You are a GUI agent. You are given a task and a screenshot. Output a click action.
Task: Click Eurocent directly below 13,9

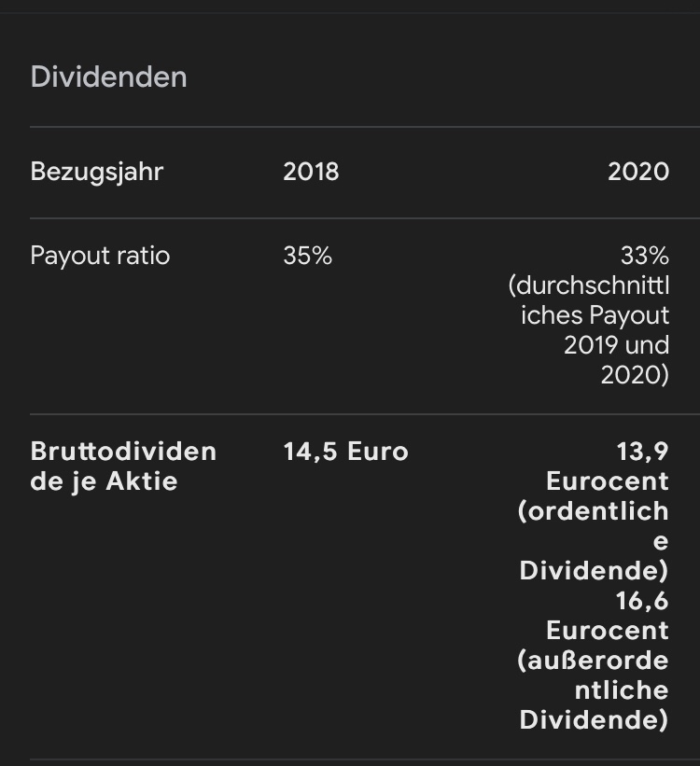608,481
